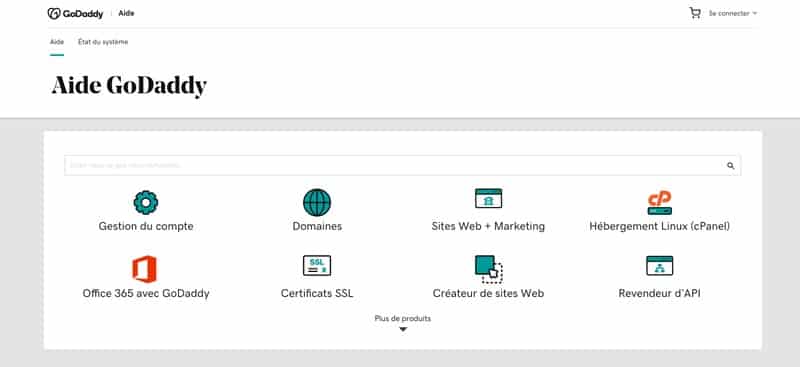Open the Aide link beside the logo
The height and width of the screenshot is (367, 800).
[126, 13]
